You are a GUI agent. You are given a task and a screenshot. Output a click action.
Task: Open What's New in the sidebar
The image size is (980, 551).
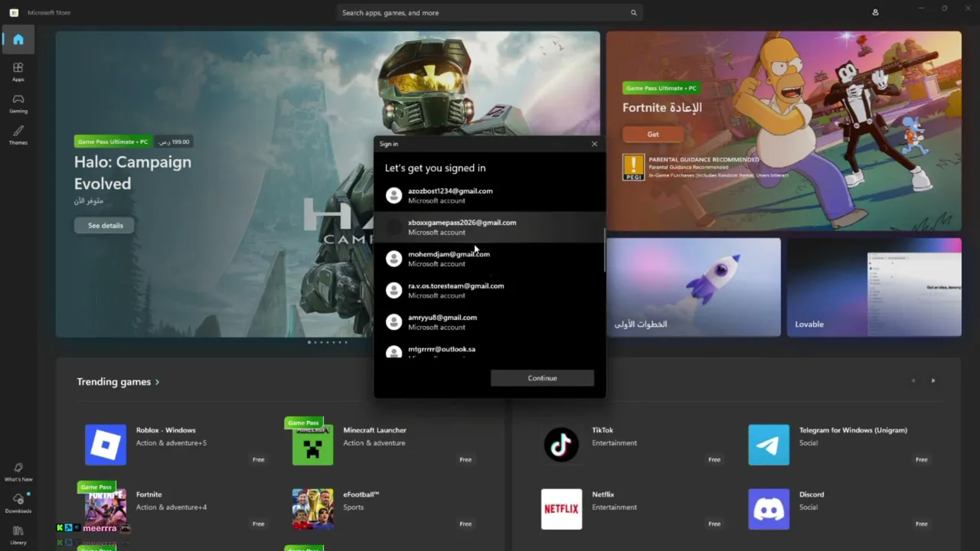point(18,471)
